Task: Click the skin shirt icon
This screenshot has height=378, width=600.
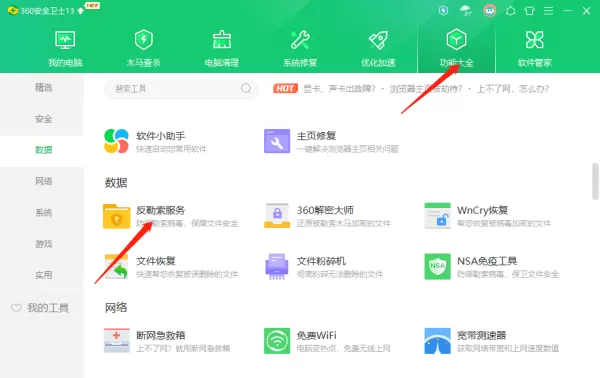Action: [530, 11]
